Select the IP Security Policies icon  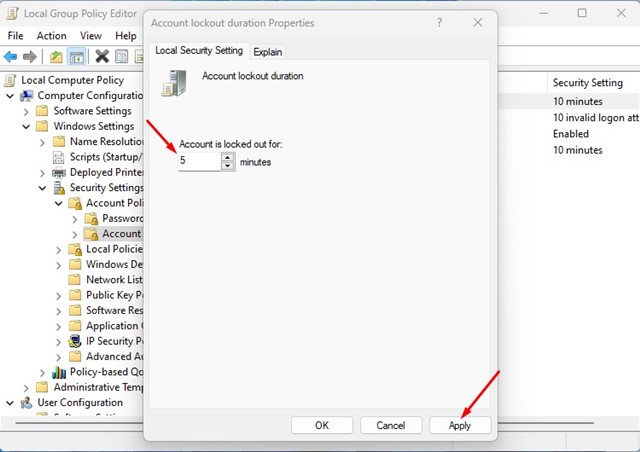tap(75, 341)
